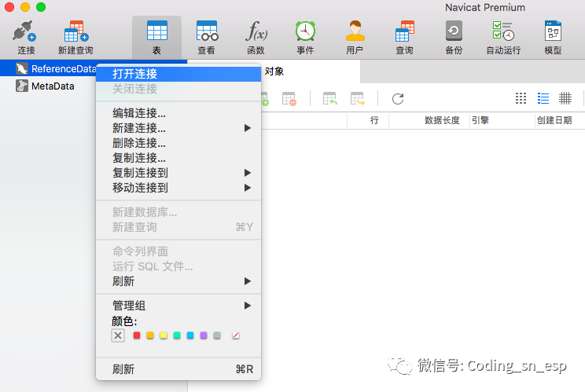The width and height of the screenshot is (585, 392).
Task: Expand the 管理组 submenu
Action: (178, 306)
